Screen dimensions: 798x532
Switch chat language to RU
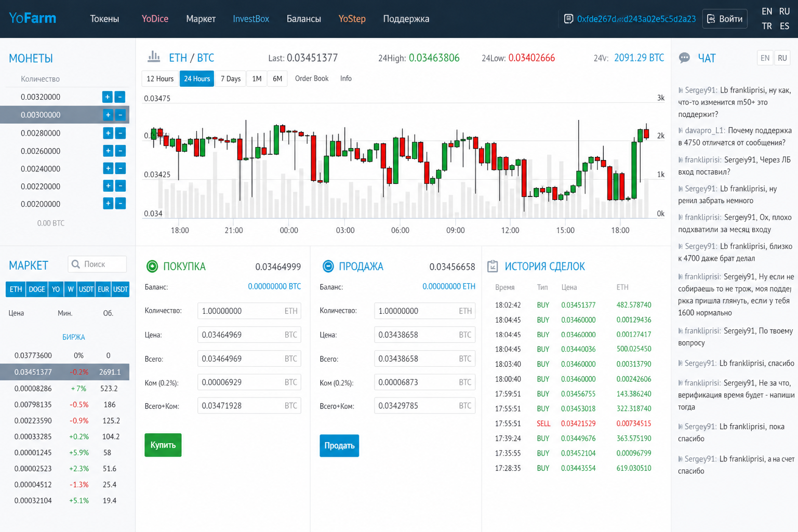click(782, 58)
